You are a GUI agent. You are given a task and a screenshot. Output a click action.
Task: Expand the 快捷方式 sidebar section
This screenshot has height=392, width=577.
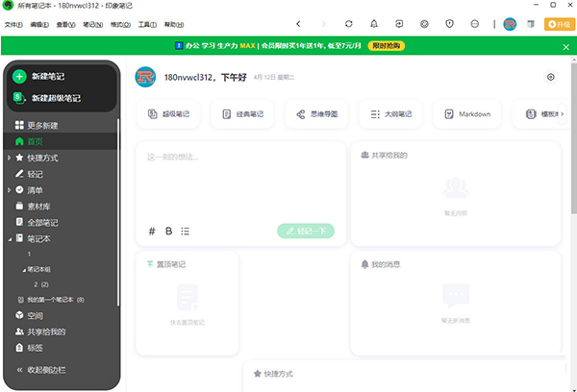coord(10,158)
